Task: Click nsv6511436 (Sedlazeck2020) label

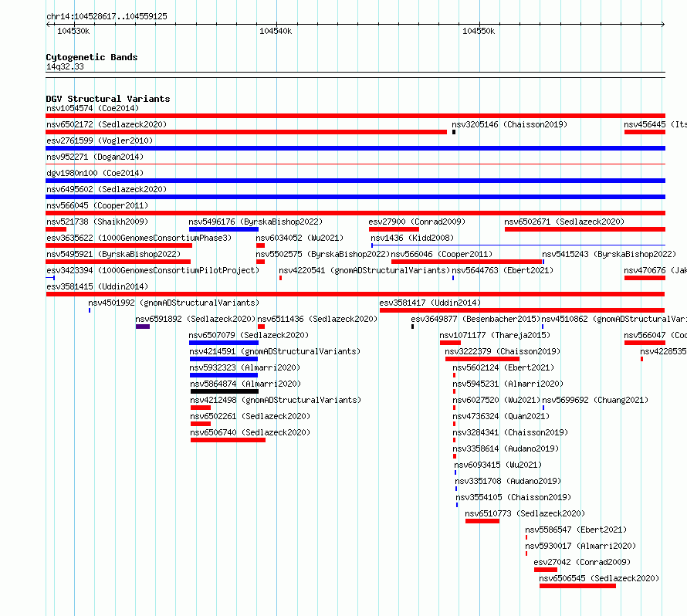Action: click(x=317, y=319)
